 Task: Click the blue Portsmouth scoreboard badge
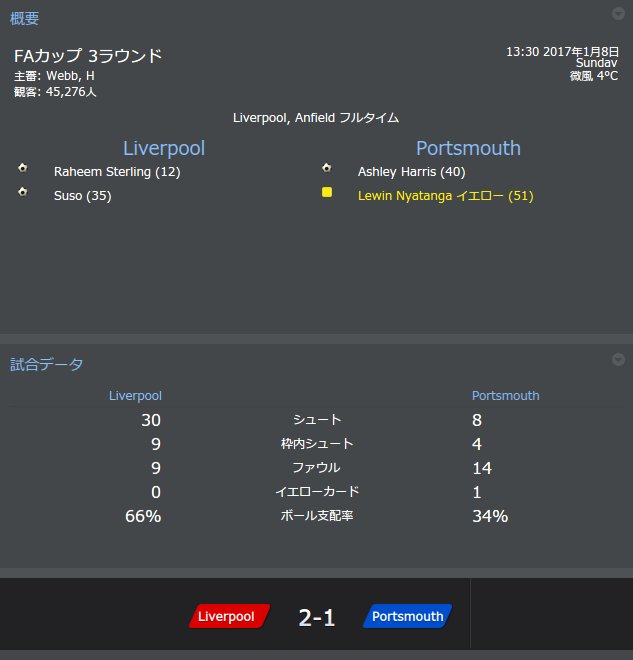(407, 616)
